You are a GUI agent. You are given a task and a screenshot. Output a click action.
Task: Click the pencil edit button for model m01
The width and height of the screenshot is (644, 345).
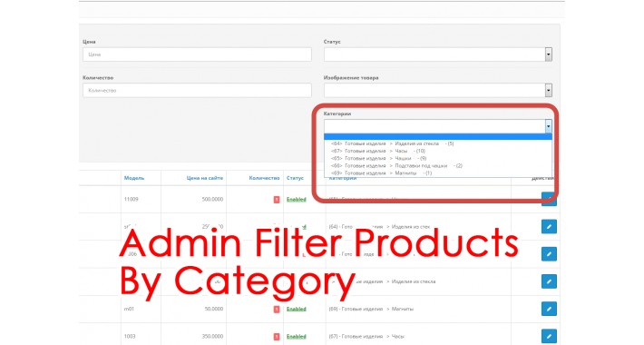[x=549, y=309]
